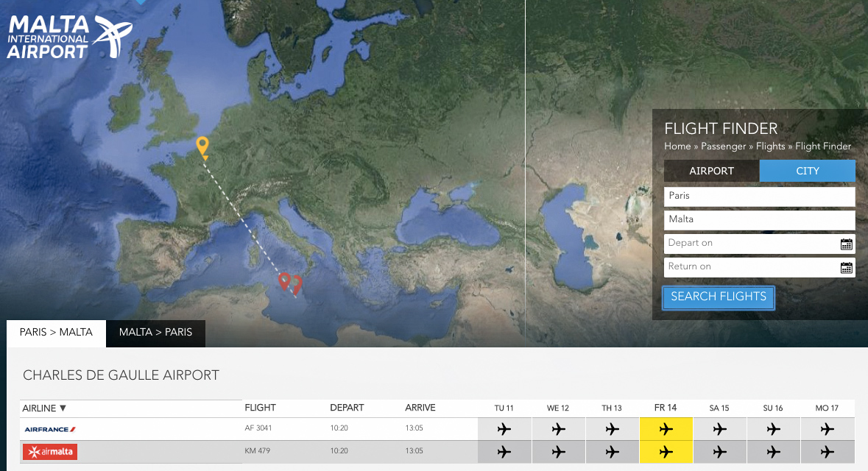The height and width of the screenshot is (471, 868).
Task: Open the Depart on calendar icon
Action: click(x=847, y=244)
